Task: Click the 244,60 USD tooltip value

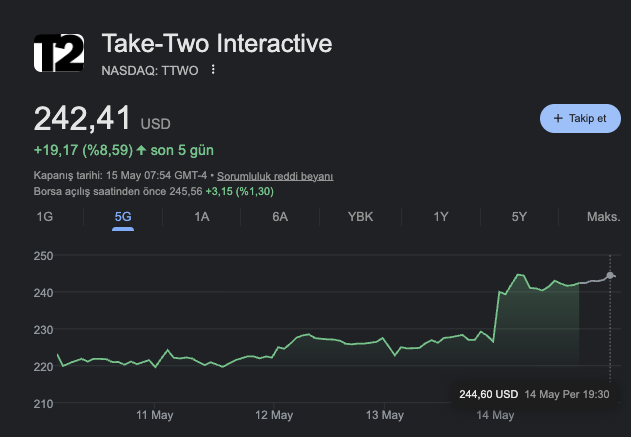Action: click(x=489, y=394)
